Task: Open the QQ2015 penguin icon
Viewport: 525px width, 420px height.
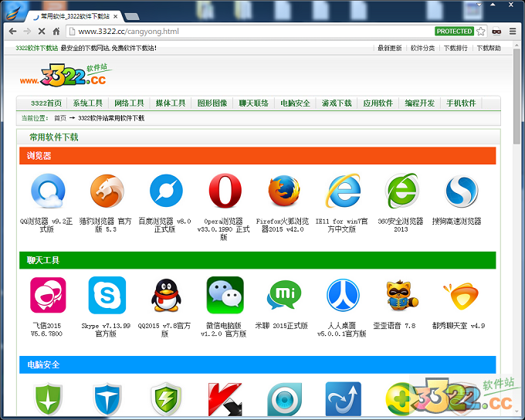Action: point(166,295)
